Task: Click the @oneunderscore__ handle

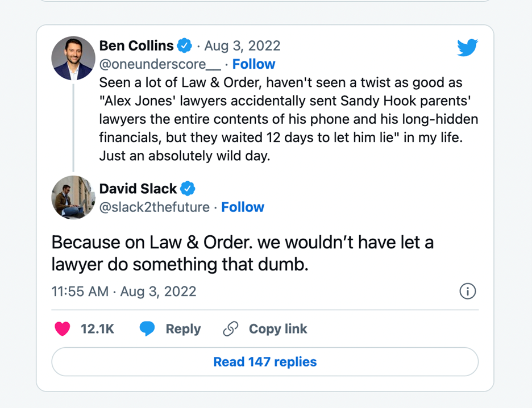Action: tap(160, 64)
